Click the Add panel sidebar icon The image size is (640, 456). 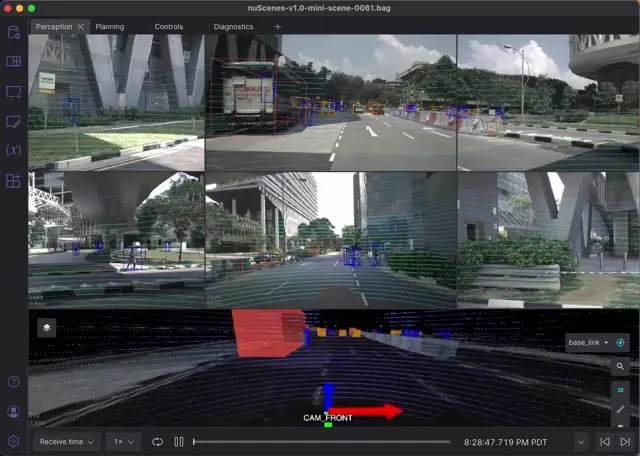point(13,92)
